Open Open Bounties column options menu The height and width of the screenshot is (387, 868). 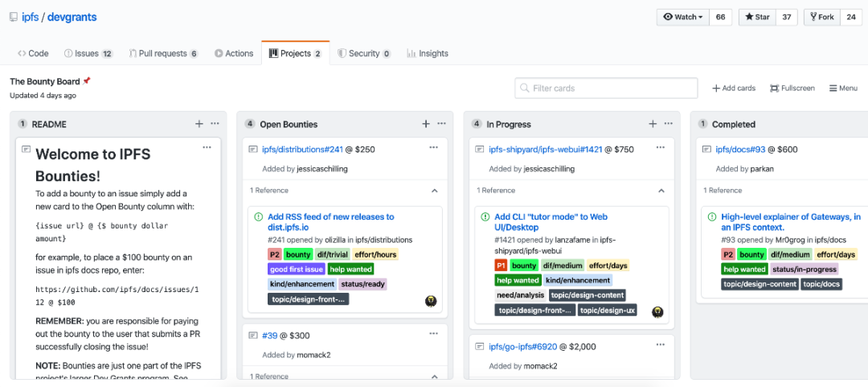click(441, 124)
